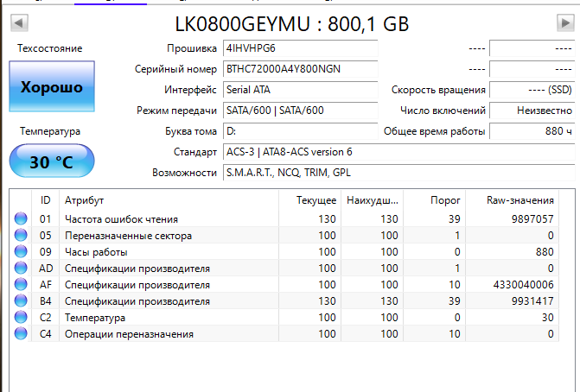
Task: Go to previous disk with left arrow
Action: [20, 22]
